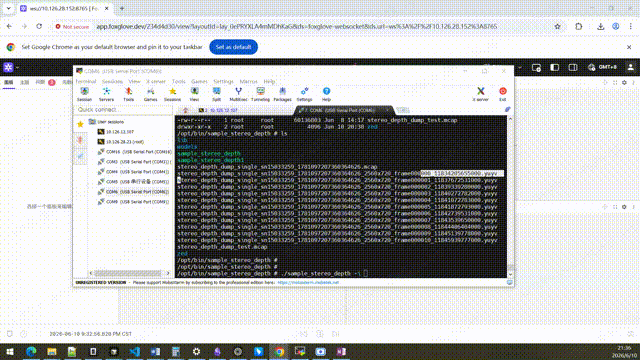Open a new Chrome tab
640x360 pixels.
122,8
